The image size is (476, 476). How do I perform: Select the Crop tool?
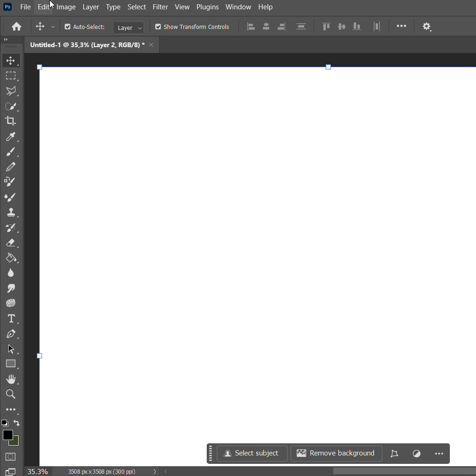pos(11,121)
